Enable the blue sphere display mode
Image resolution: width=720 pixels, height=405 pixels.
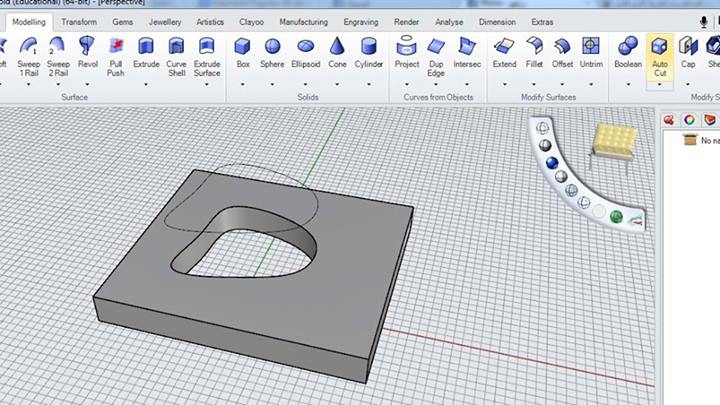tap(551, 163)
